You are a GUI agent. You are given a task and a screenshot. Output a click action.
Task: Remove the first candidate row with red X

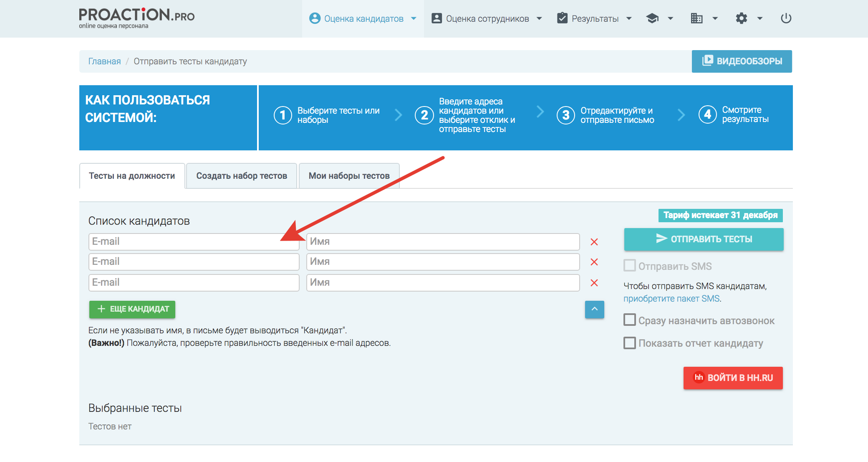594,242
